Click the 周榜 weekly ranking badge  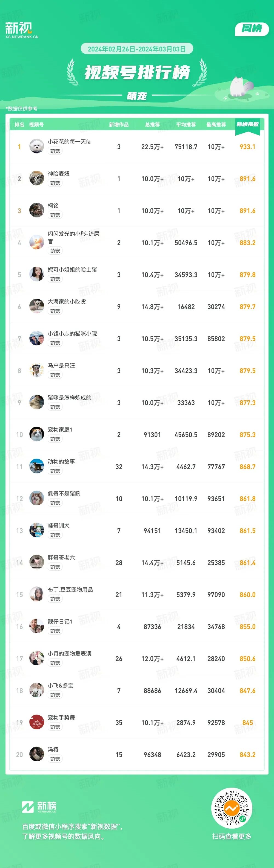click(252, 29)
